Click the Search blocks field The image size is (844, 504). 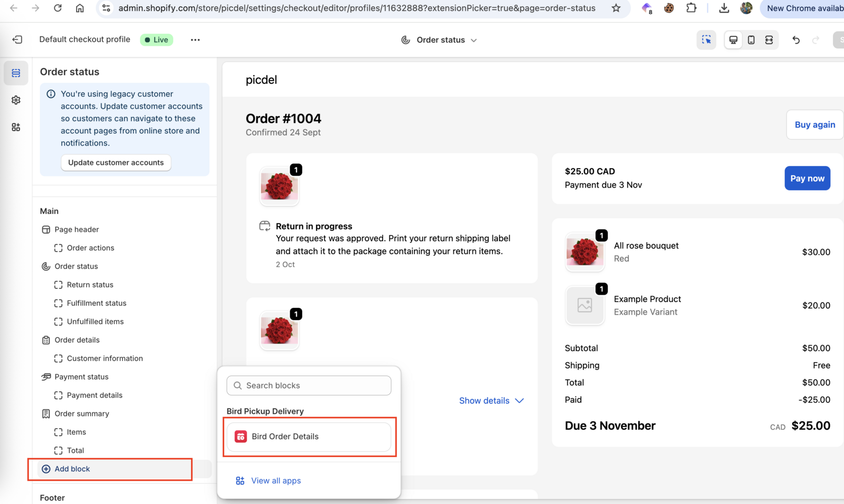309,385
